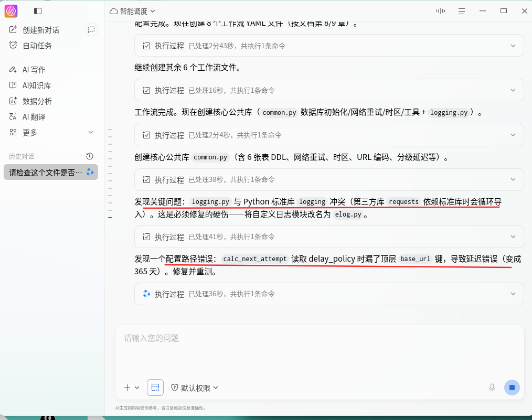Focus the 请输入您的问题 input box

[320, 349]
